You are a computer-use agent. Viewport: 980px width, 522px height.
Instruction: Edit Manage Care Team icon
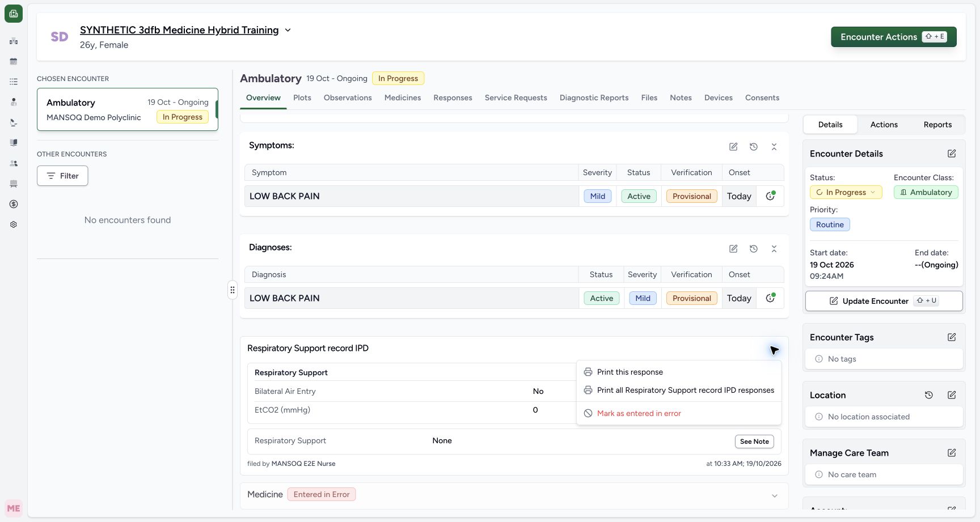click(952, 453)
